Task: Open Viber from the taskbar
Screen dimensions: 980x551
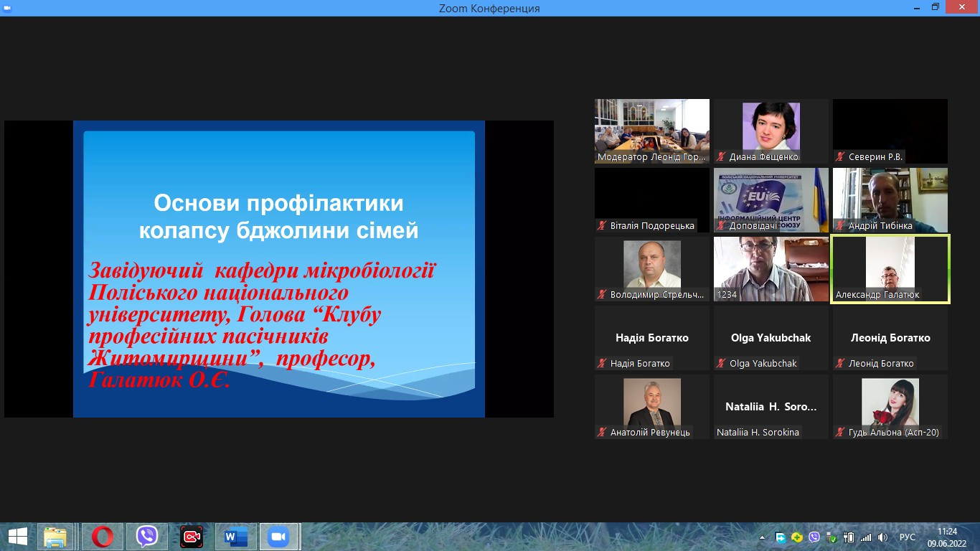Action: [x=147, y=537]
